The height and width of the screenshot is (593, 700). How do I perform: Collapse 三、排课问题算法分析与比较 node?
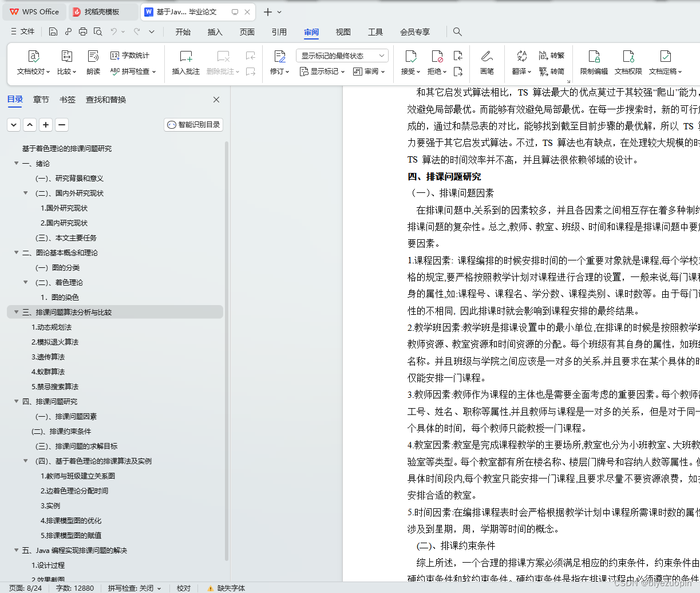pos(16,312)
